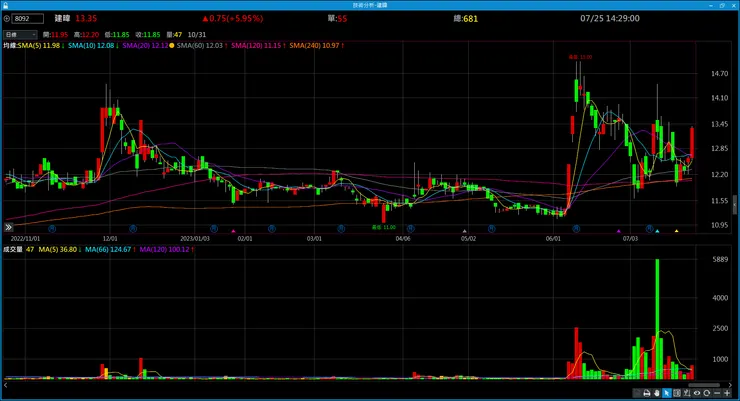Open the 日線 period dropdown

pos(20,34)
